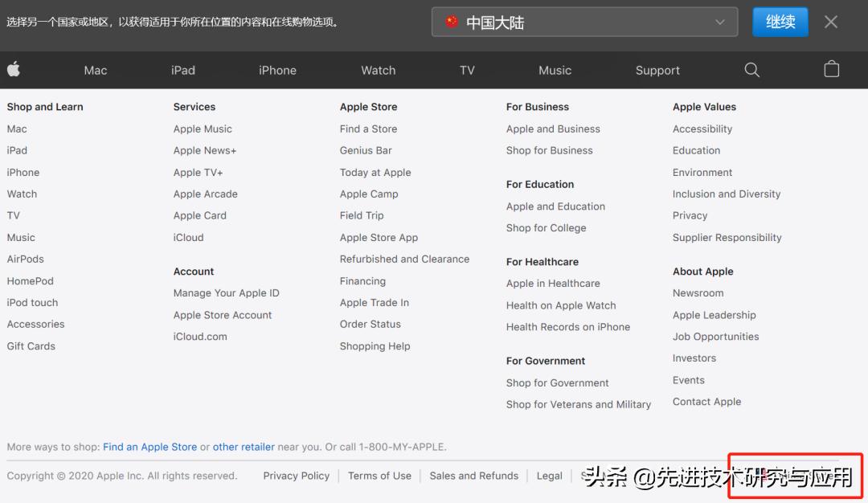Open Accessibility under Apple Values
Image resolution: width=868 pixels, height=503 pixels.
(702, 129)
